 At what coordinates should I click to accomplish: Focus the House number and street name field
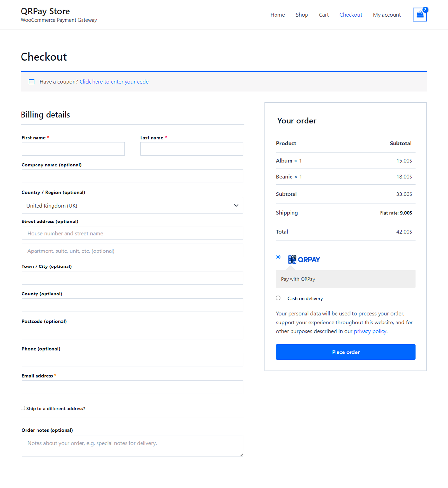point(132,233)
